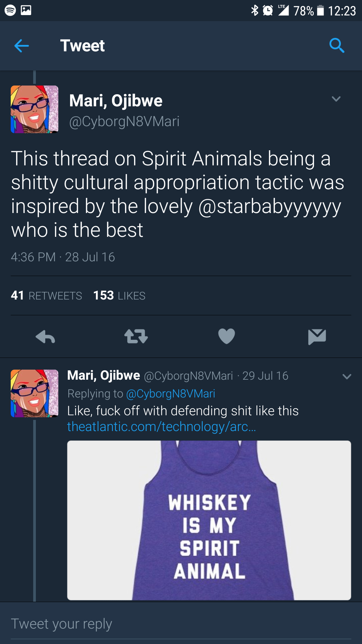Tap the alarm clock status icon

pos(268,10)
